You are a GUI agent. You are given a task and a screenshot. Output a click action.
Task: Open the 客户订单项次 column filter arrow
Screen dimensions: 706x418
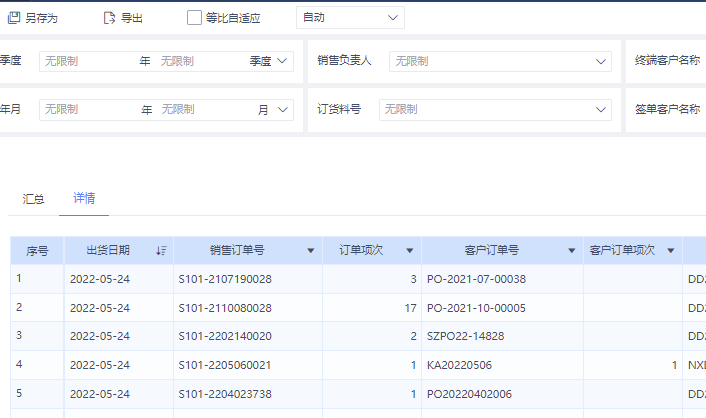click(x=671, y=250)
